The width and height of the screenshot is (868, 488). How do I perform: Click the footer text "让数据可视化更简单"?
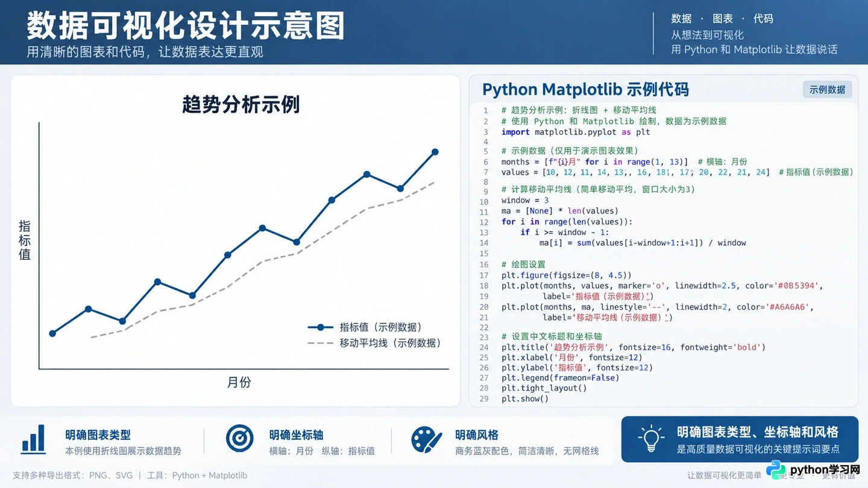(x=725, y=475)
